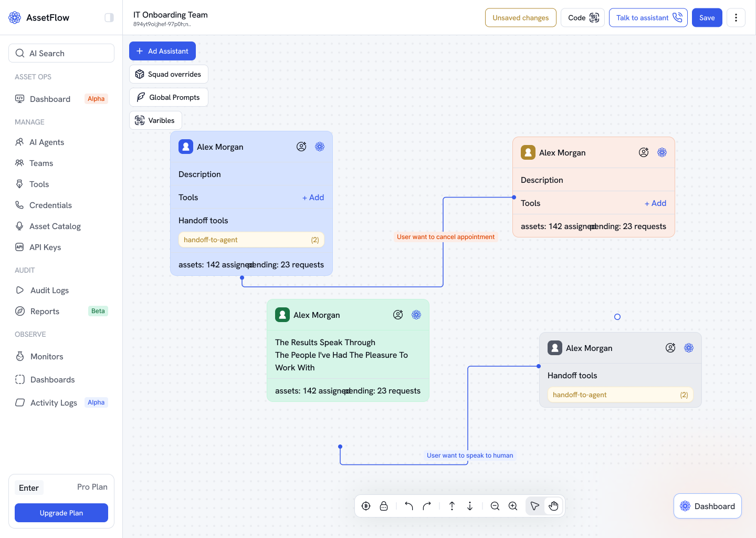Open Dashboard in the sidebar
The width and height of the screenshot is (756, 538).
coord(61,99)
